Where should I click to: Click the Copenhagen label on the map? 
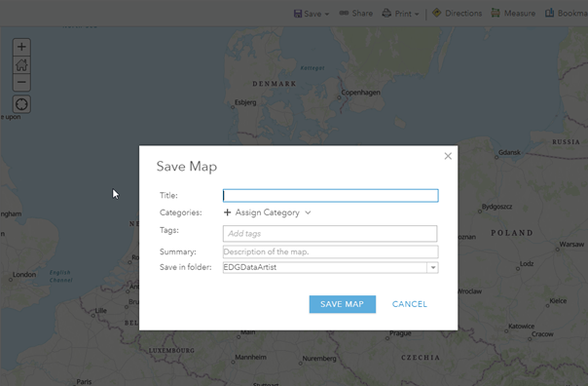360,93
